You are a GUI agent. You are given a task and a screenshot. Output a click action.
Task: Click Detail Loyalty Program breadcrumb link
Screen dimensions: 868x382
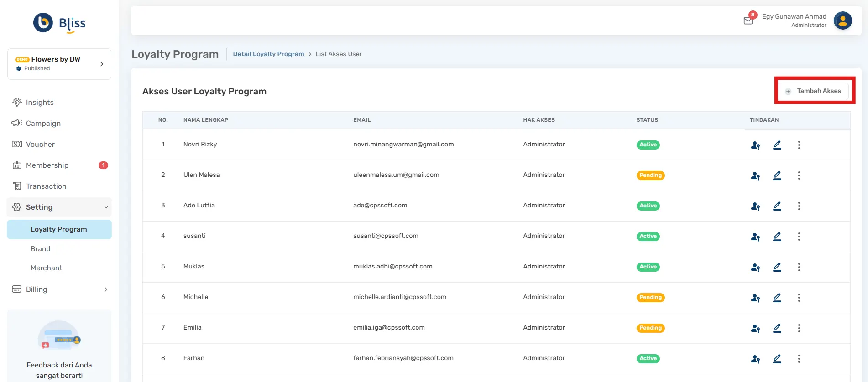click(268, 54)
